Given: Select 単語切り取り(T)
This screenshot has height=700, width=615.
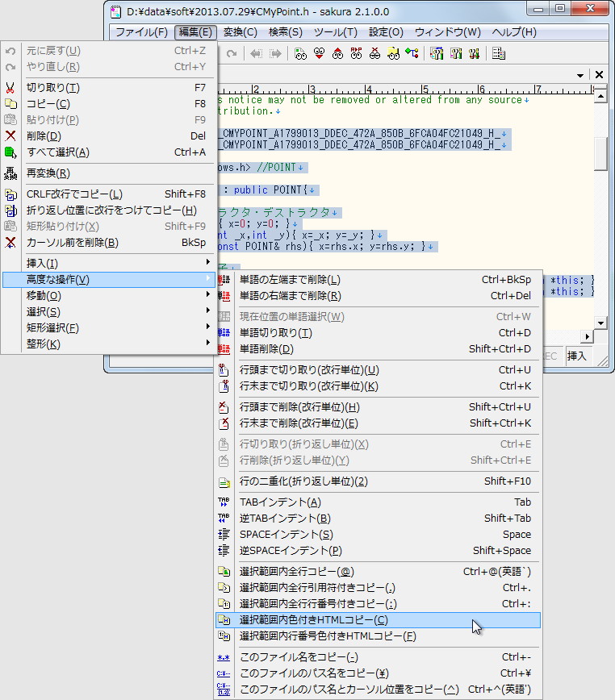Looking at the screenshot, I should click(378, 332).
